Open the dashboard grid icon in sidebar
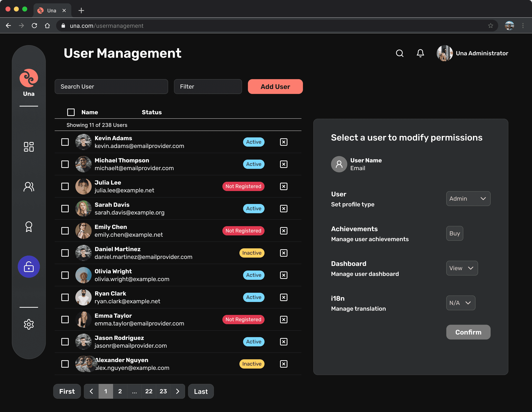 point(29,147)
